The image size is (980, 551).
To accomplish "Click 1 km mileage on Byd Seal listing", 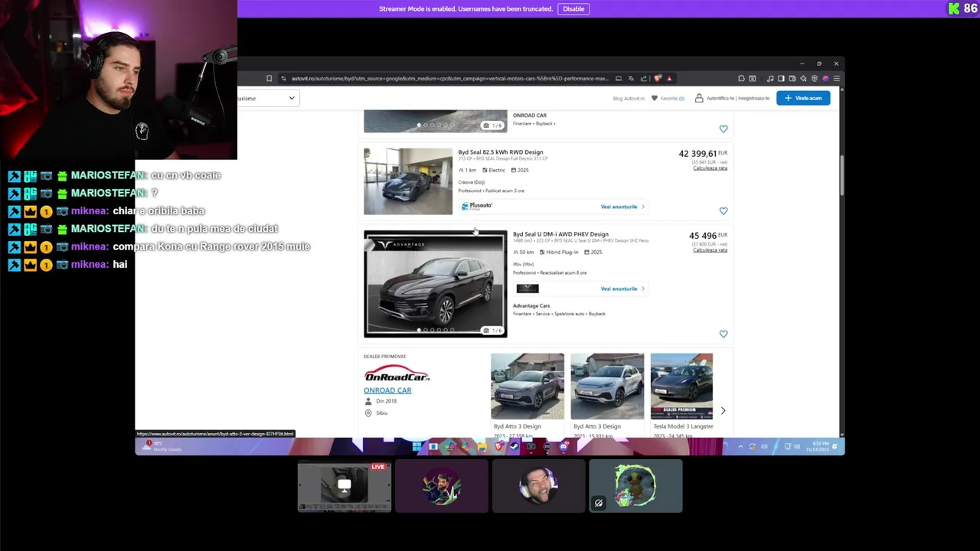I will point(467,170).
